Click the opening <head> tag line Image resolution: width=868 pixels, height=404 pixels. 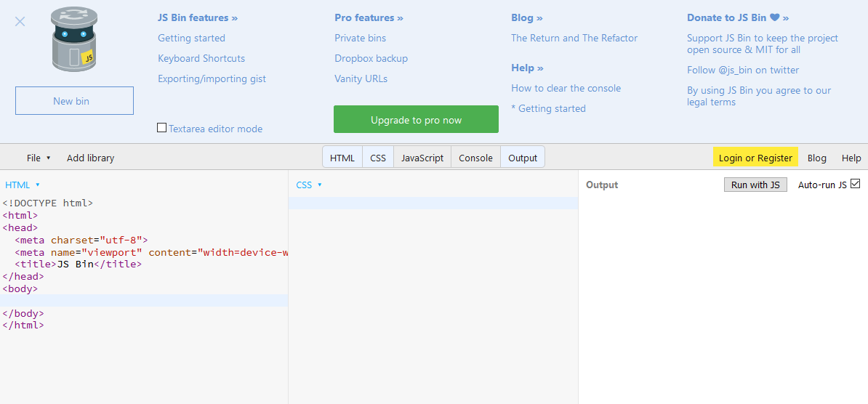pos(20,227)
